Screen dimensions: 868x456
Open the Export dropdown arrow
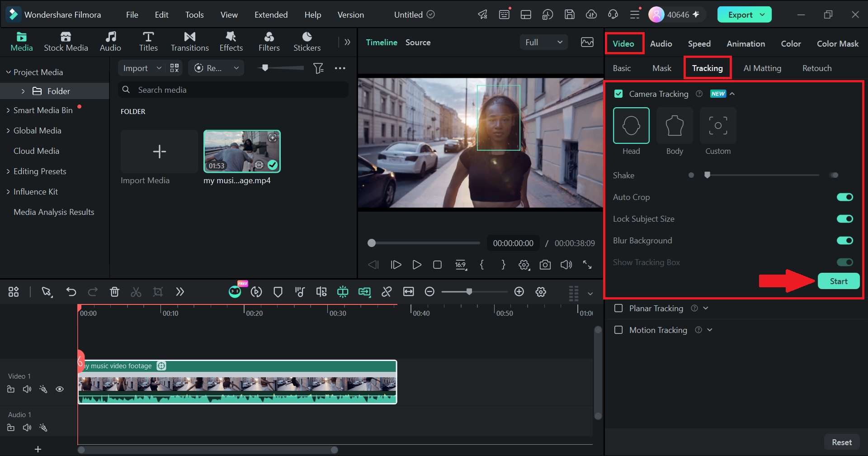pyautogui.click(x=763, y=14)
